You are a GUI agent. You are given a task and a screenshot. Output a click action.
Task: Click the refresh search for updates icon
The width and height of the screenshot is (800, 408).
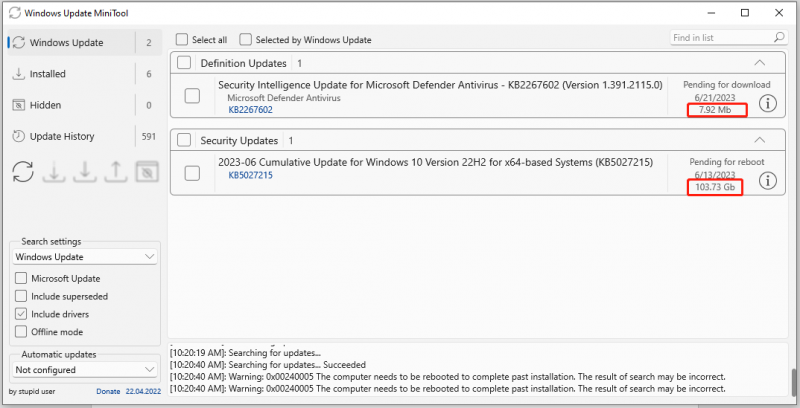[23, 172]
